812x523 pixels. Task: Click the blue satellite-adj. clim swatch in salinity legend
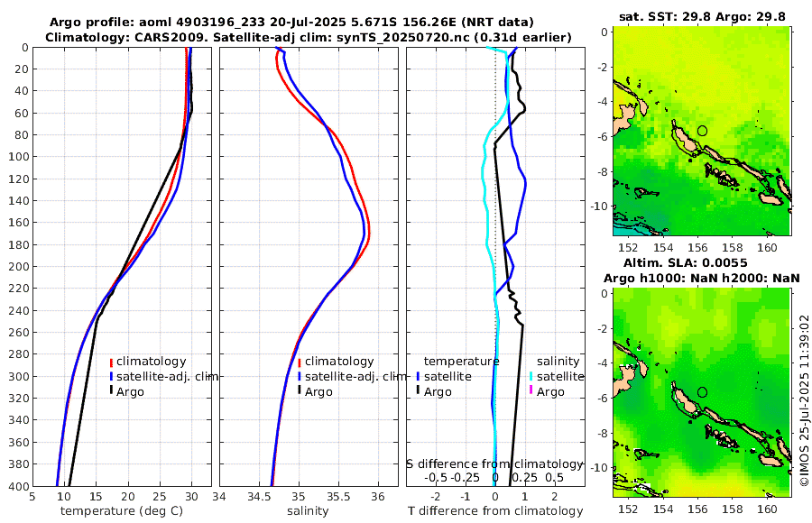click(x=300, y=377)
